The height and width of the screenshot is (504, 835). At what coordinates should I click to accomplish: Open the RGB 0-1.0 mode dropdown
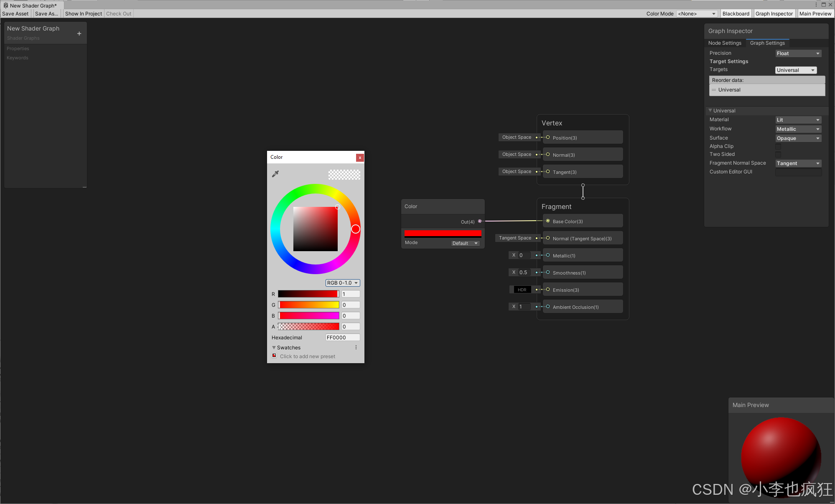(x=342, y=283)
